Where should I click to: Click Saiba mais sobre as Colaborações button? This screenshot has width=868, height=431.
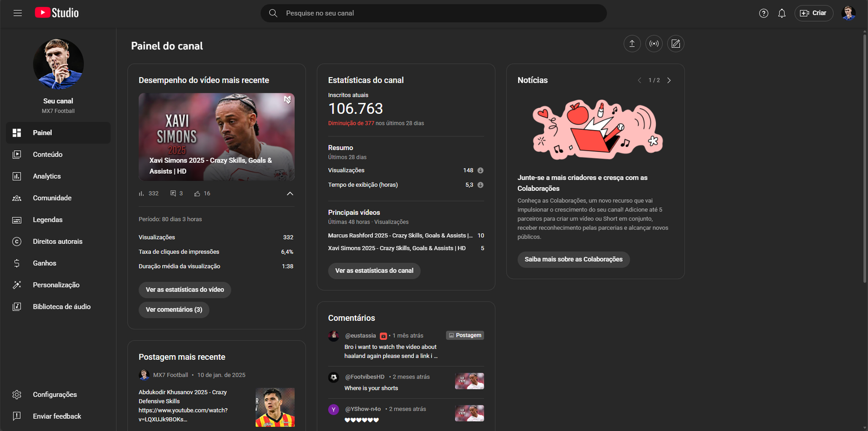573,259
